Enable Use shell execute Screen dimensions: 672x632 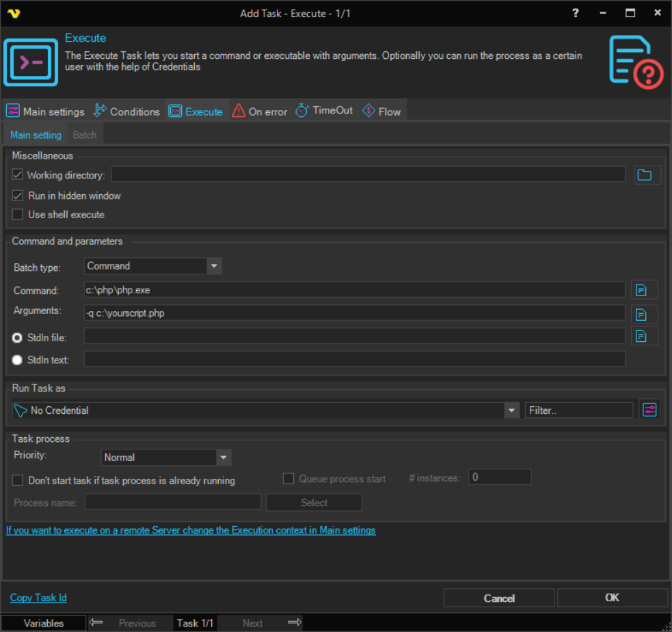click(17, 214)
